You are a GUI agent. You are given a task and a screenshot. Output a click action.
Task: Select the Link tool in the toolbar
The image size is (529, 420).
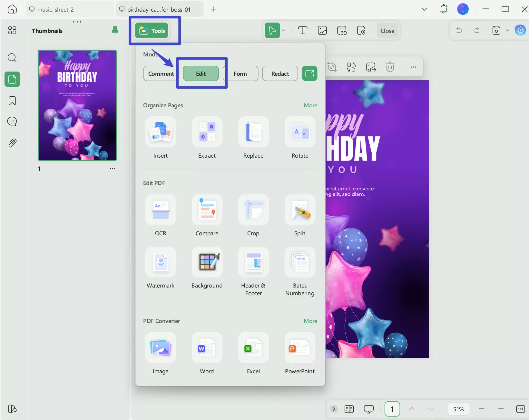coord(341,30)
